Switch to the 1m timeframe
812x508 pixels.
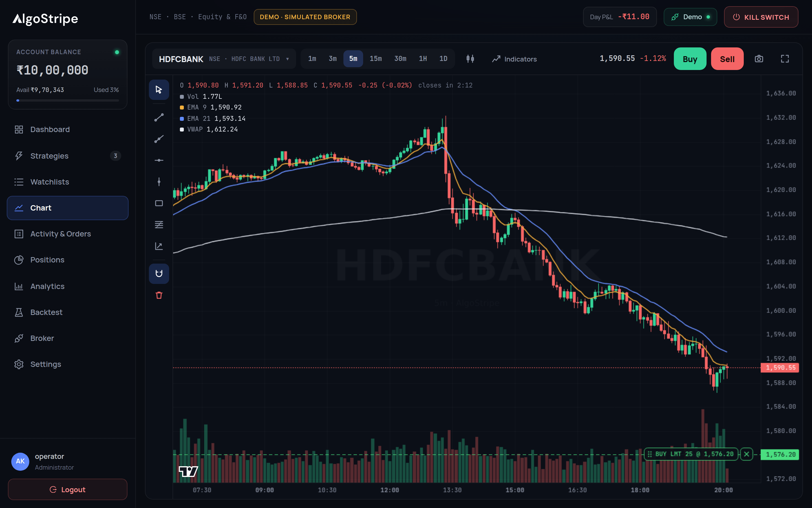pos(312,59)
